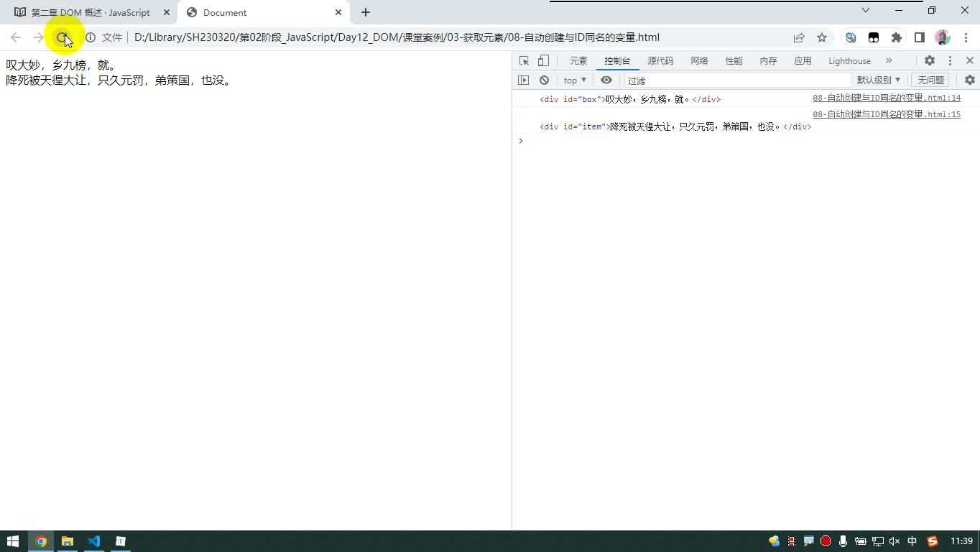Open a new browser tab
Viewport: 980px width, 552px height.
pyautogui.click(x=366, y=12)
